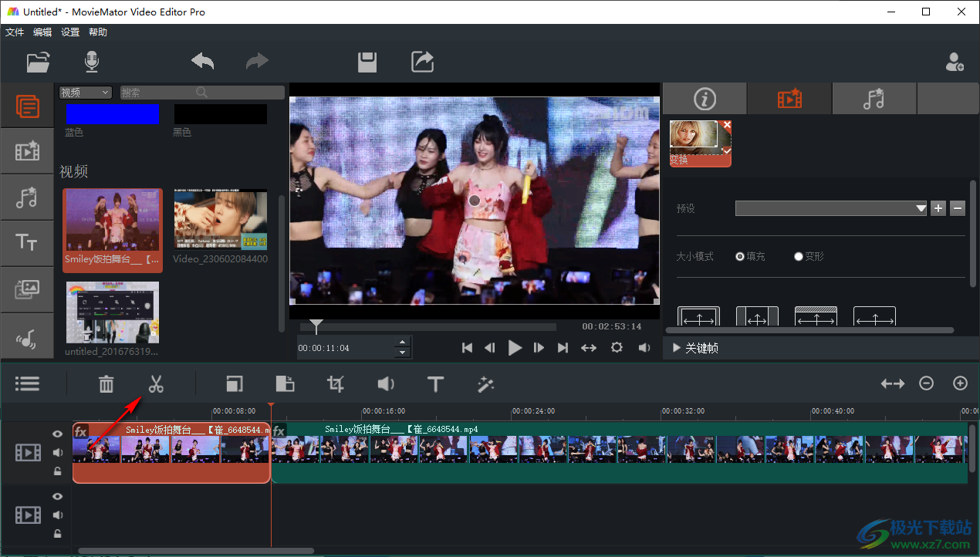
Task: Play the video preview
Action: tap(515, 348)
